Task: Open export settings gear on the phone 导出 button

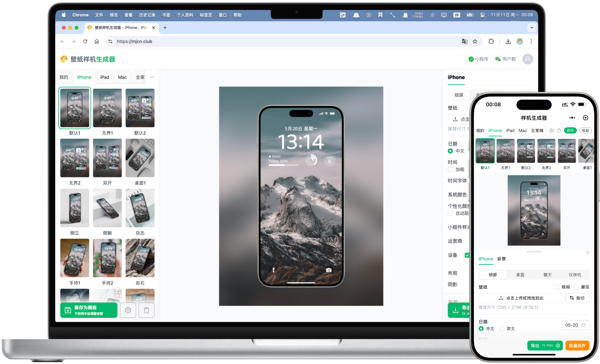Action: coord(558,346)
